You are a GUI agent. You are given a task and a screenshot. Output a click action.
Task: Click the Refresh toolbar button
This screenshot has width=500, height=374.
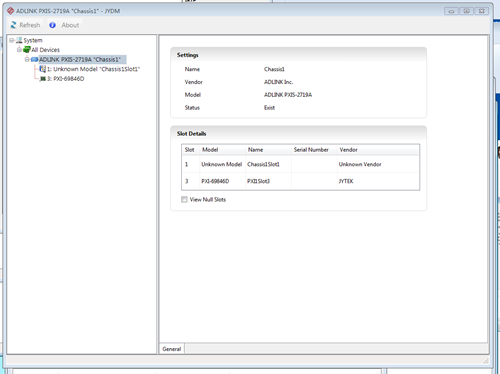[25, 25]
